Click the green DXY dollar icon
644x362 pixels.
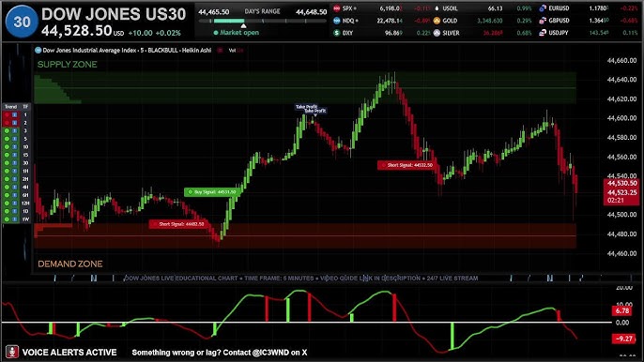tap(336, 33)
